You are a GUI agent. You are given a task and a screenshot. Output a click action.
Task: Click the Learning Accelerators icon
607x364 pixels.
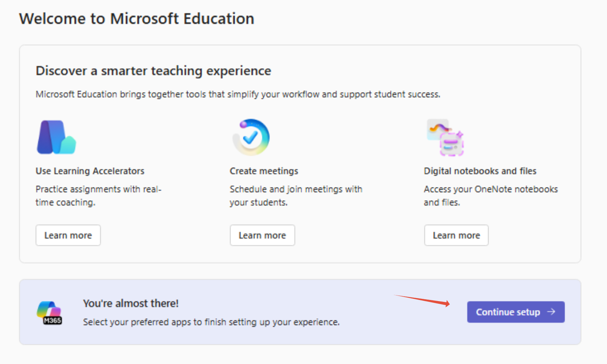tap(56, 137)
